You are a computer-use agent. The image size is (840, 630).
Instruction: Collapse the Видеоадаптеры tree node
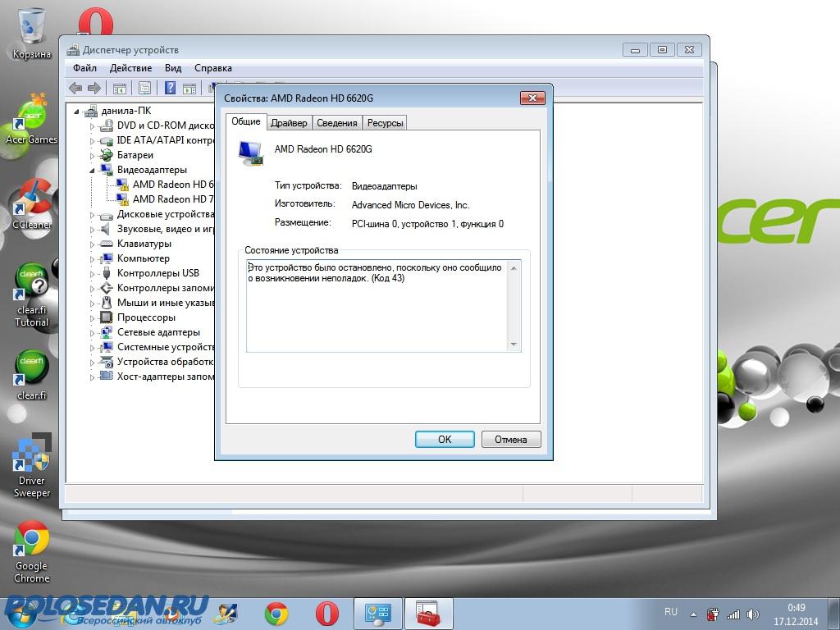(93, 170)
